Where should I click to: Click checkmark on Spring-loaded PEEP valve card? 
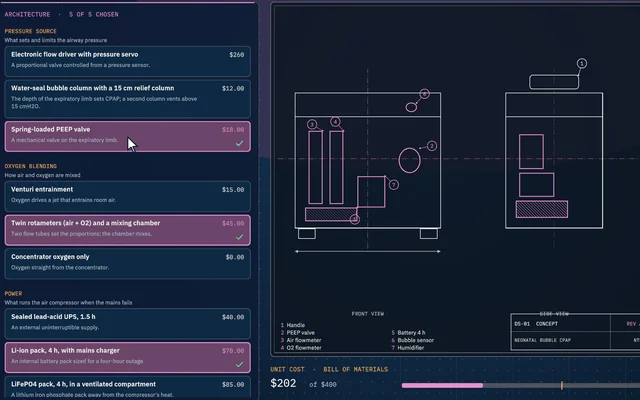pyautogui.click(x=240, y=143)
